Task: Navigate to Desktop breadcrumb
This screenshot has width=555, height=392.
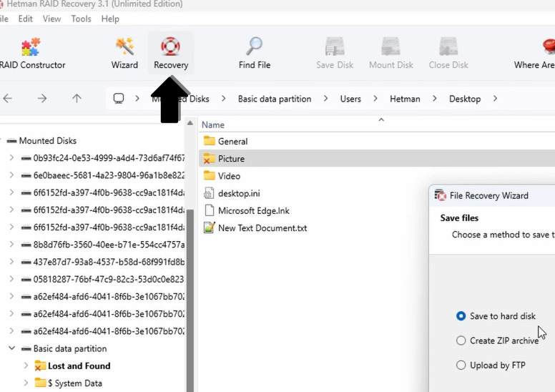Action: 465,99
